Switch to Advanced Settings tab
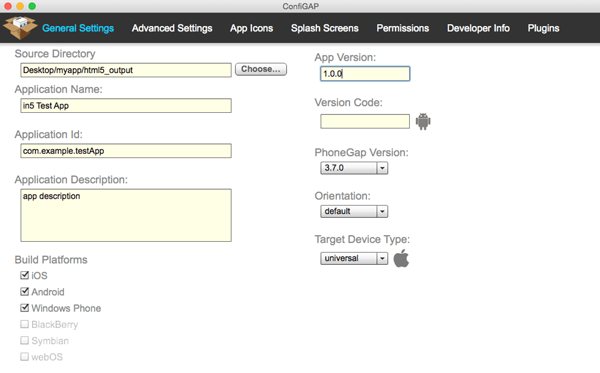The width and height of the screenshot is (600, 373). coord(172,28)
